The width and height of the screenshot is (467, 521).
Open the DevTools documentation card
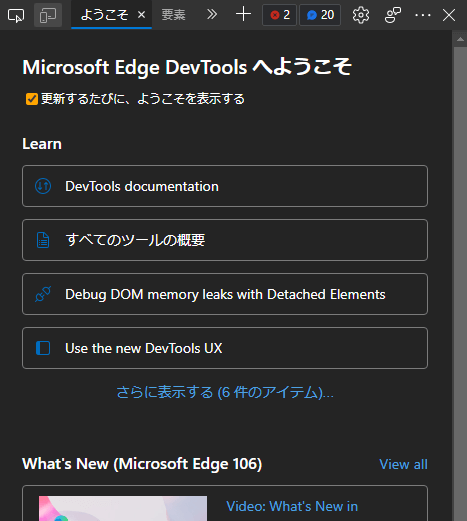tap(225, 186)
